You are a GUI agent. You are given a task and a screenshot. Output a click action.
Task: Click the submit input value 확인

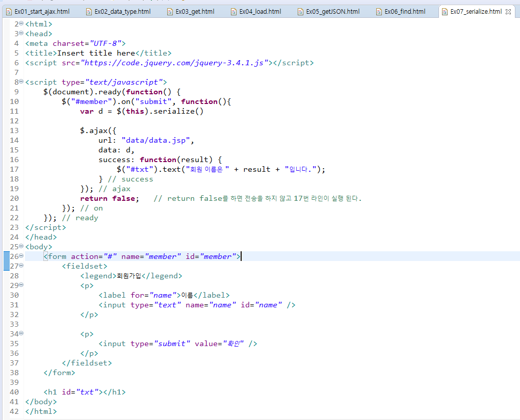click(233, 344)
